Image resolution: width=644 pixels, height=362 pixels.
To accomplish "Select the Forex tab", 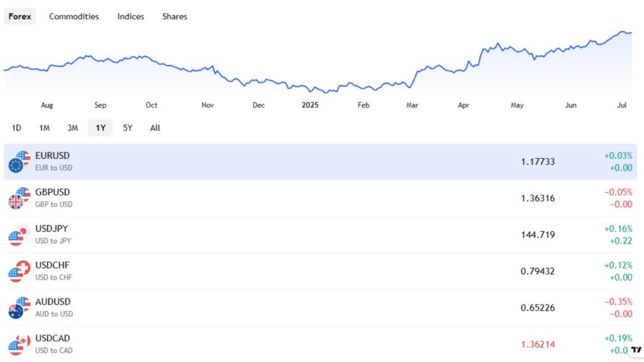I will click(19, 16).
